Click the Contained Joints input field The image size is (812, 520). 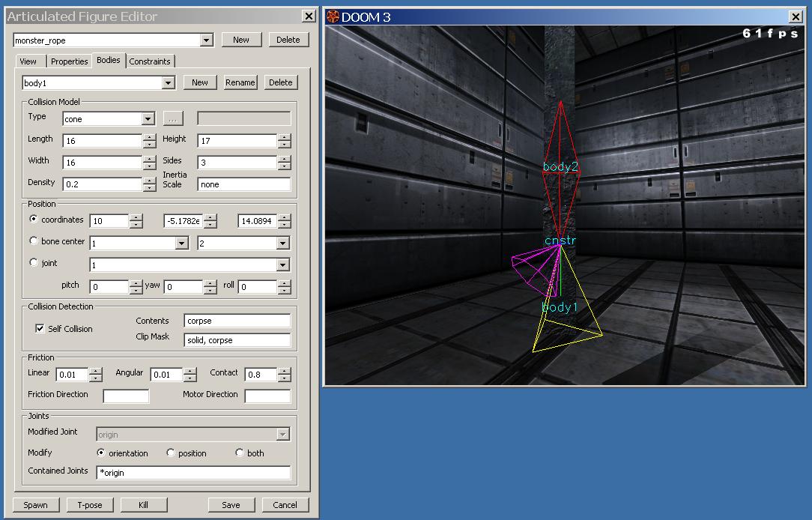[x=194, y=472]
